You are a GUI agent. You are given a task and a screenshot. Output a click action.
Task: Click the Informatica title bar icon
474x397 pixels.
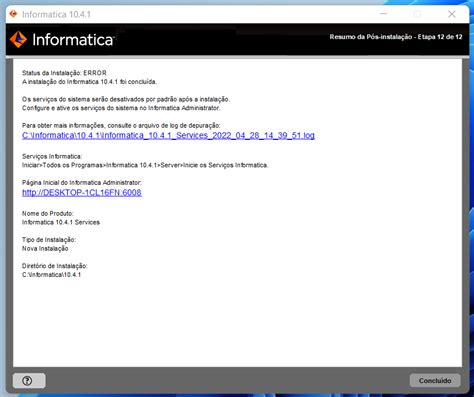coord(14,14)
